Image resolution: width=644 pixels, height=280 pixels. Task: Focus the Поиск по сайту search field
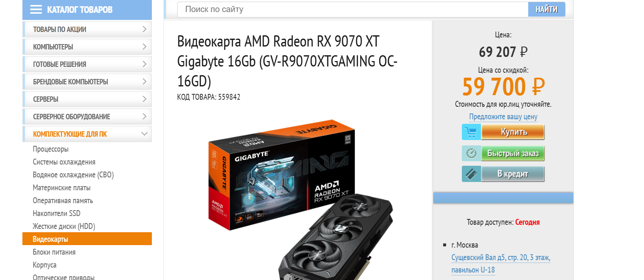coord(353,10)
